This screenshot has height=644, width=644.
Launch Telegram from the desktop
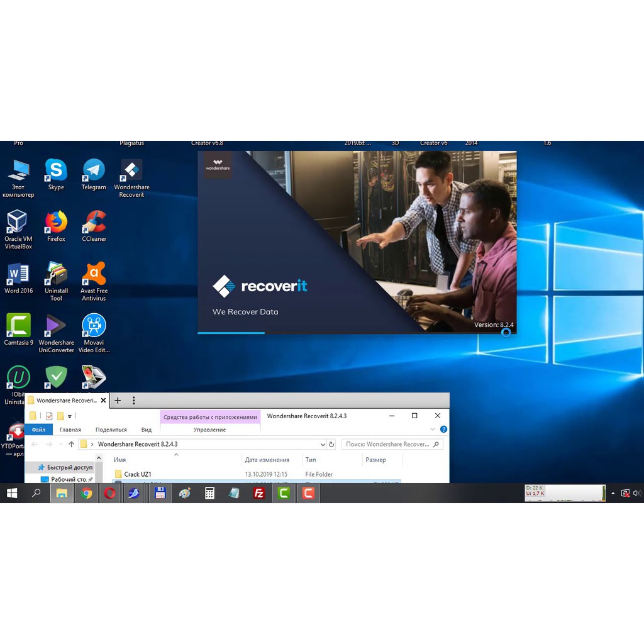click(94, 175)
